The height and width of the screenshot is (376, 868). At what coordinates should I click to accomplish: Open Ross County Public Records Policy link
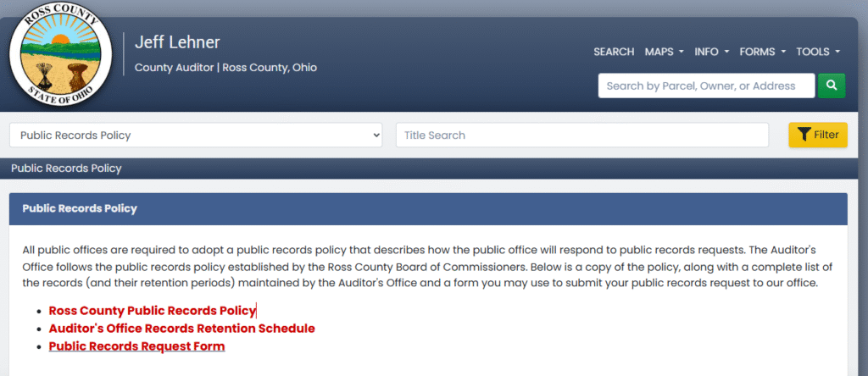point(153,311)
